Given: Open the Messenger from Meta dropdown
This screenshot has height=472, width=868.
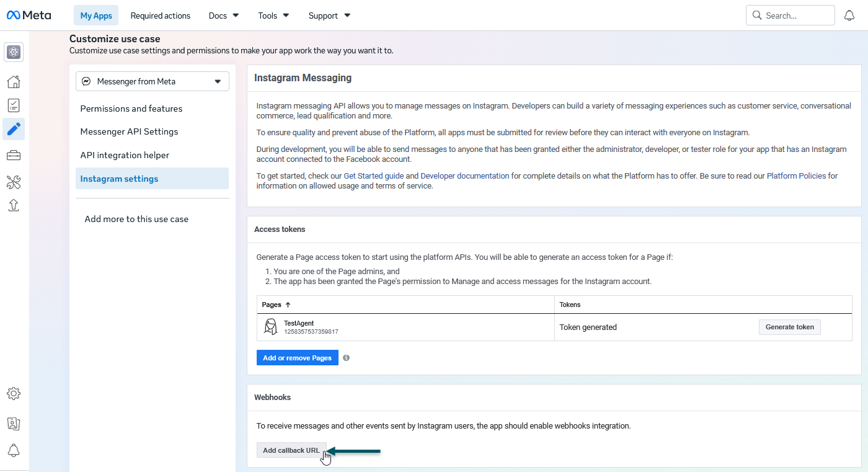Looking at the screenshot, I should click(x=153, y=81).
